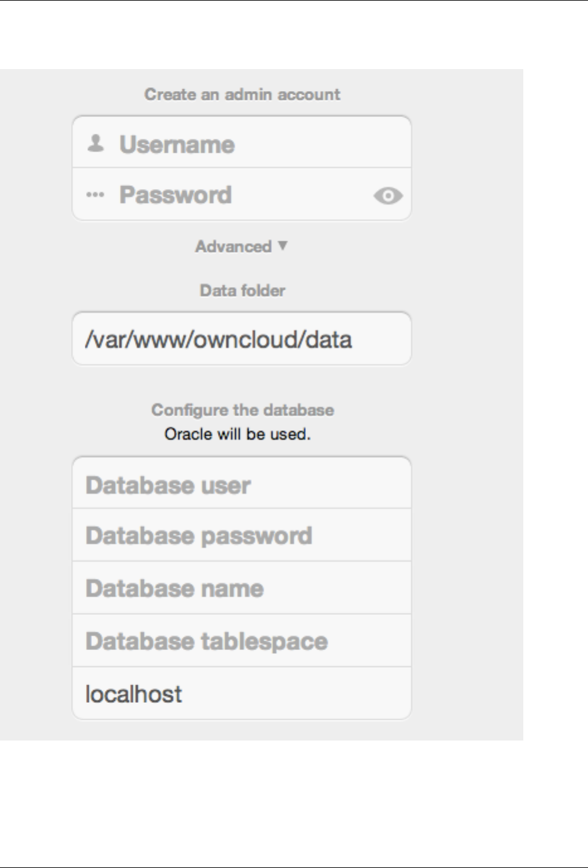Viewport: 588px width, 868px height.
Task: Click the "Create an admin account" heading
Action: tap(242, 94)
